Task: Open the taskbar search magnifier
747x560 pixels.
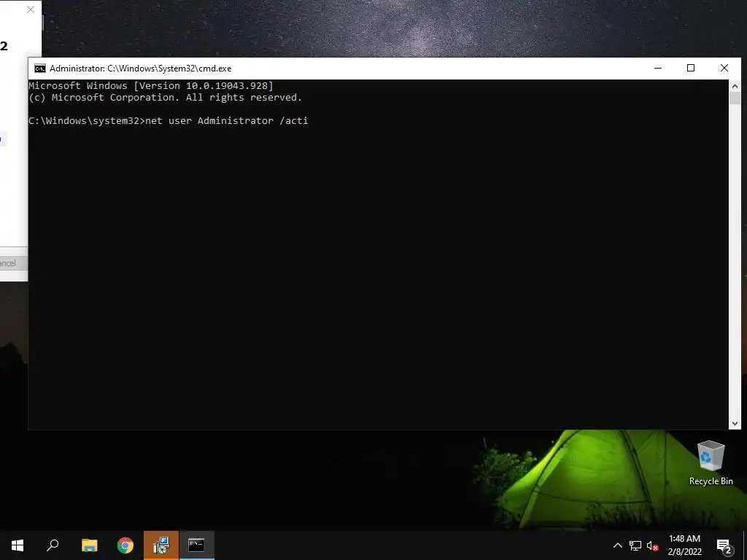Action: tap(53, 545)
